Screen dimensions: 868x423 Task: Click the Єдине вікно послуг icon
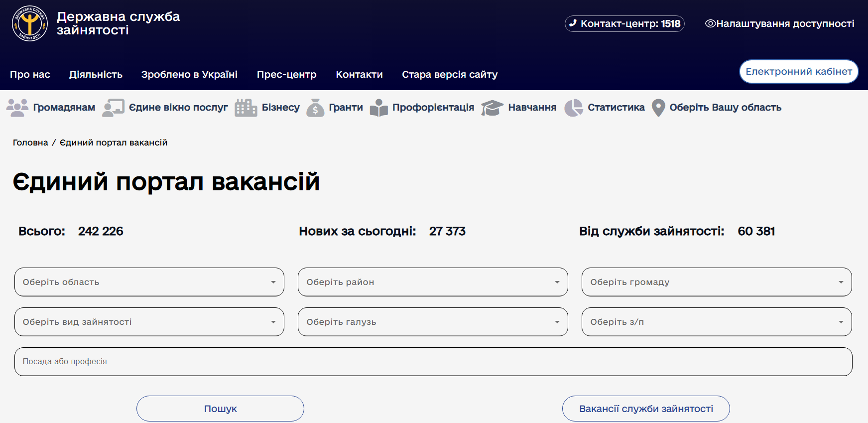(x=113, y=108)
